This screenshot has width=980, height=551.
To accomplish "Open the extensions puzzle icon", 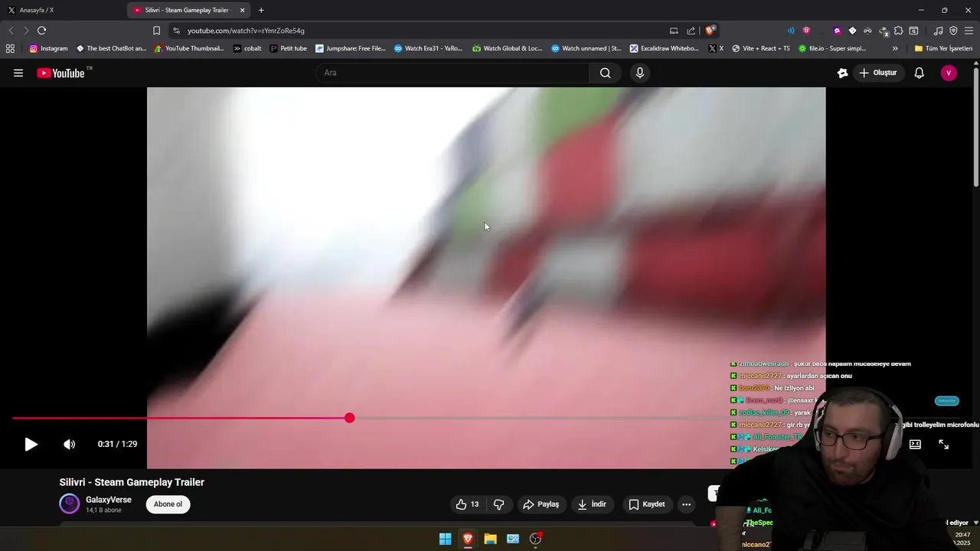I will pos(898,31).
